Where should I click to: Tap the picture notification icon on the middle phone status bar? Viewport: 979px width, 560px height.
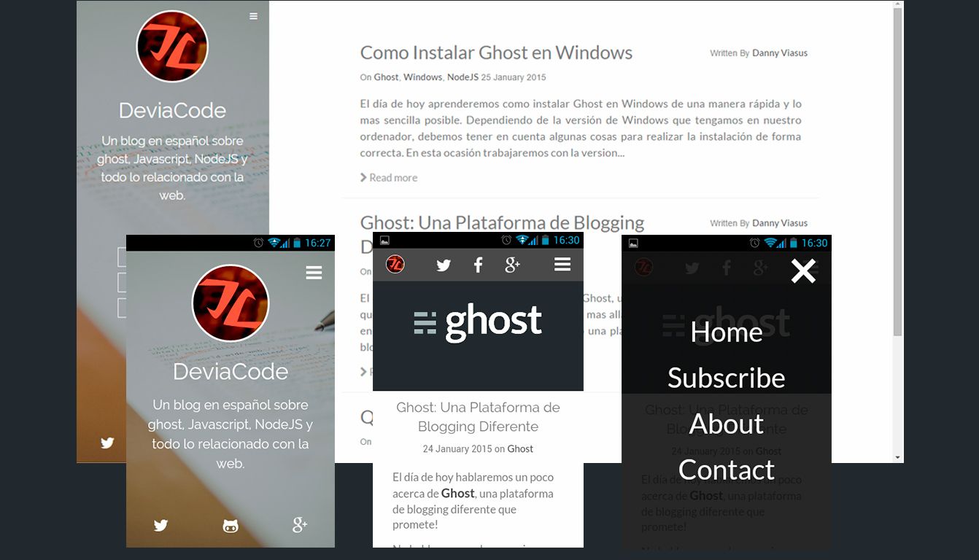coord(384,240)
